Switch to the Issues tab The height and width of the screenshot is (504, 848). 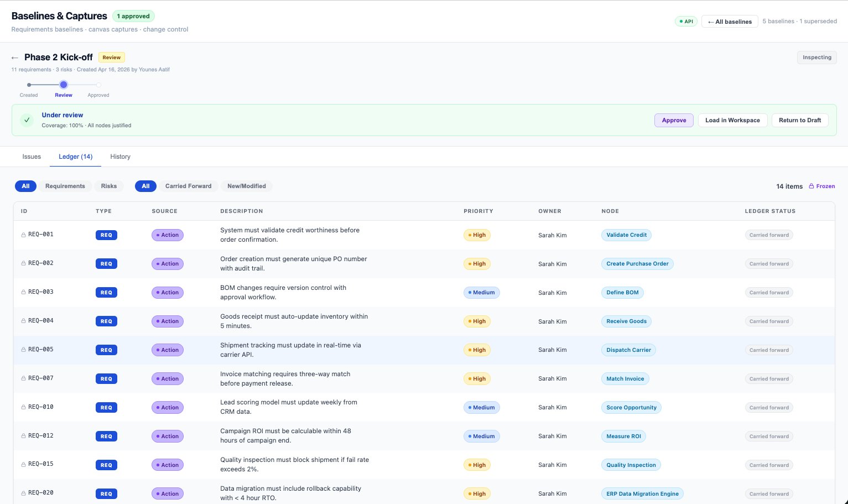[x=31, y=157]
